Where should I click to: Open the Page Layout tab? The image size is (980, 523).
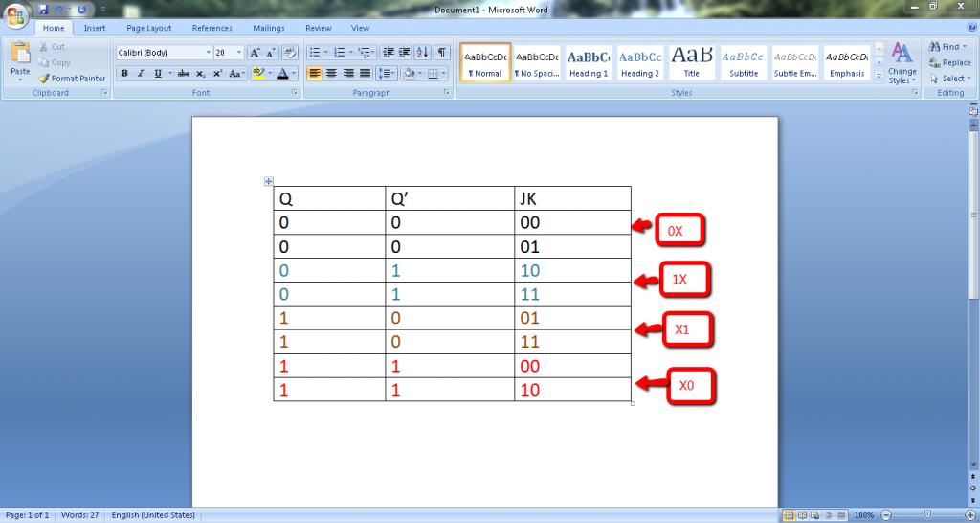pyautogui.click(x=148, y=28)
